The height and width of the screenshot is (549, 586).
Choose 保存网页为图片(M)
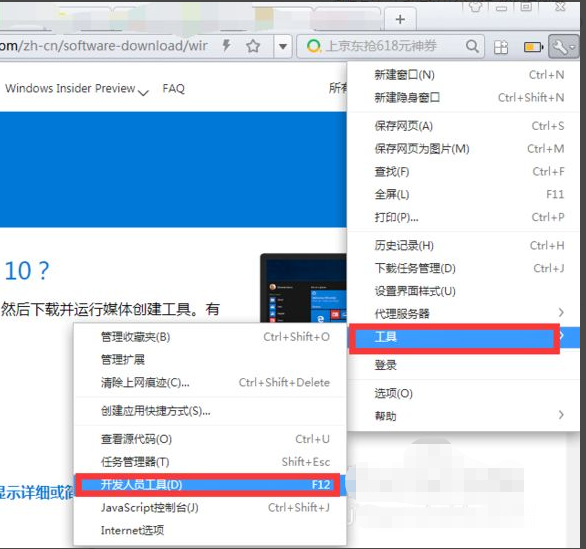click(x=463, y=149)
